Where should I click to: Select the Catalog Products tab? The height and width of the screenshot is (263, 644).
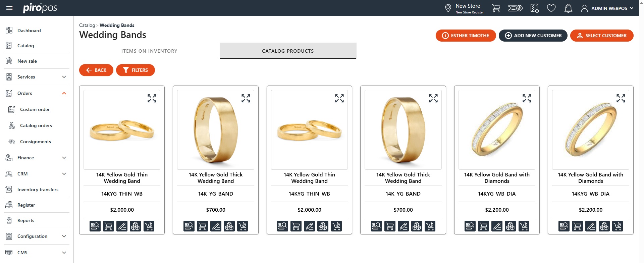[x=288, y=51]
